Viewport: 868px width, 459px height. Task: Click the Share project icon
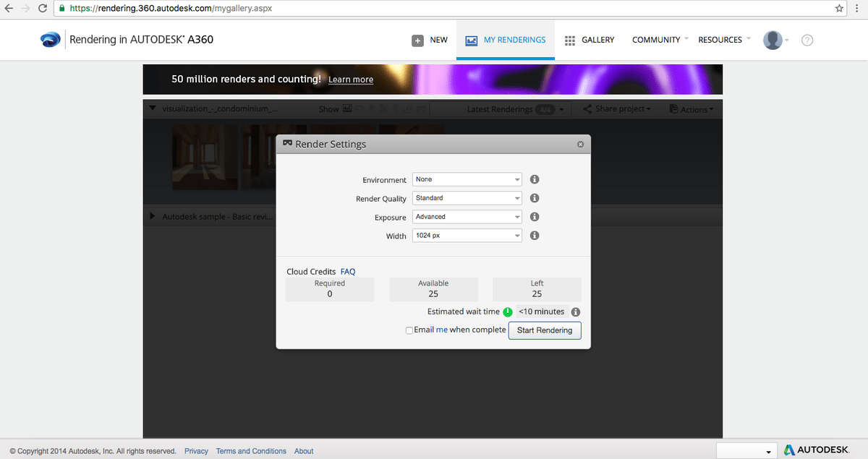[587, 109]
